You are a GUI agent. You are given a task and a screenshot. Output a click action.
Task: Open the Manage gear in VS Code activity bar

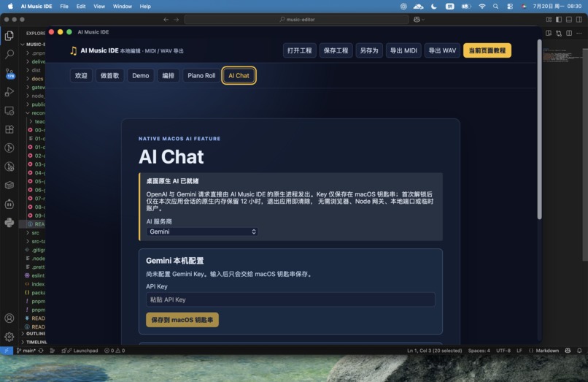click(9, 337)
